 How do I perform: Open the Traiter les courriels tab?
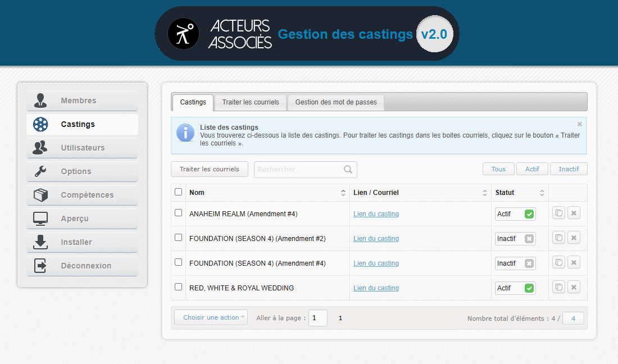[x=250, y=102]
